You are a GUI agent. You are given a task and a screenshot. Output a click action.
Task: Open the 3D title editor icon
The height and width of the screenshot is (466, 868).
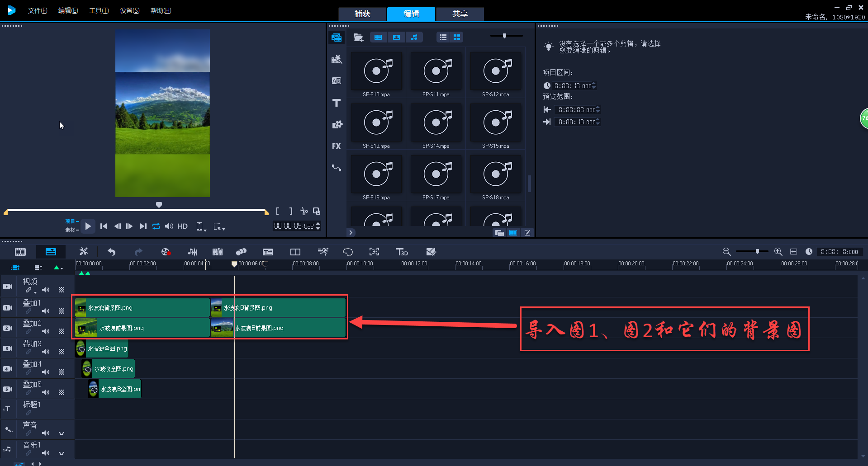coord(402,252)
